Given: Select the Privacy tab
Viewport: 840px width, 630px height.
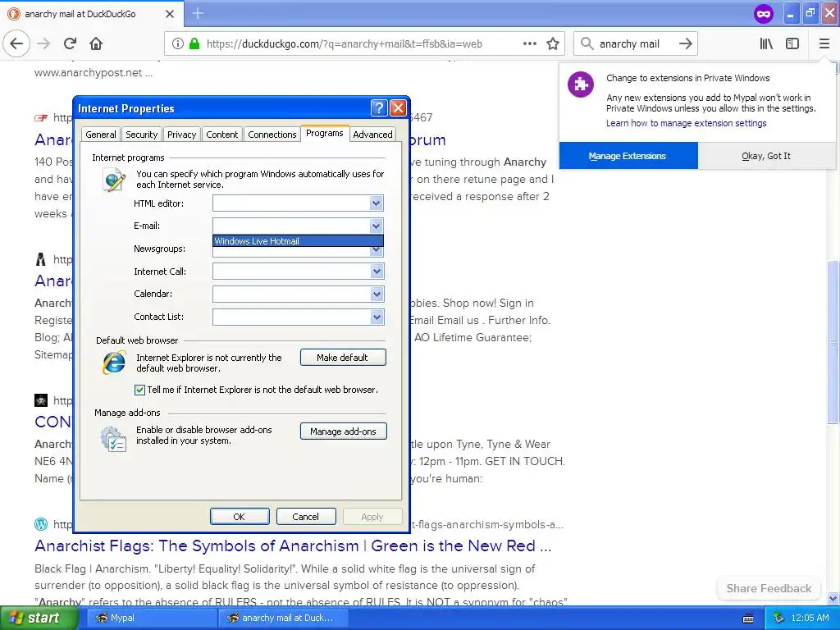Looking at the screenshot, I should [x=181, y=135].
